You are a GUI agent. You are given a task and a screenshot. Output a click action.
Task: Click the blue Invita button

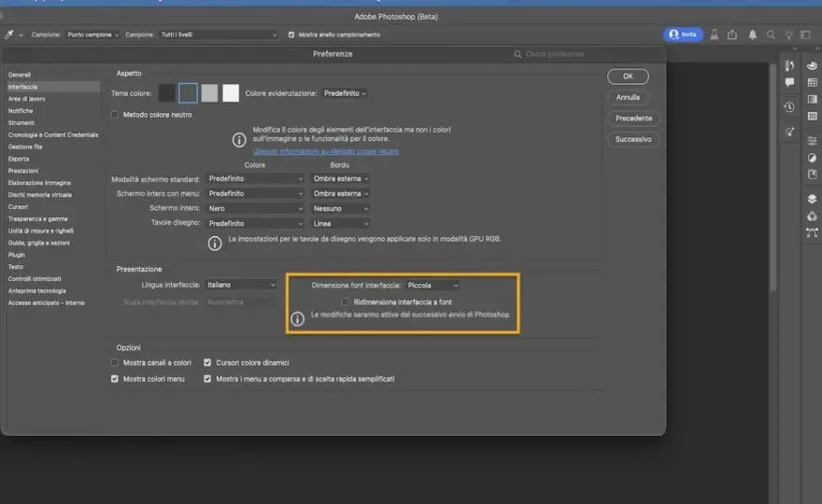pos(684,35)
